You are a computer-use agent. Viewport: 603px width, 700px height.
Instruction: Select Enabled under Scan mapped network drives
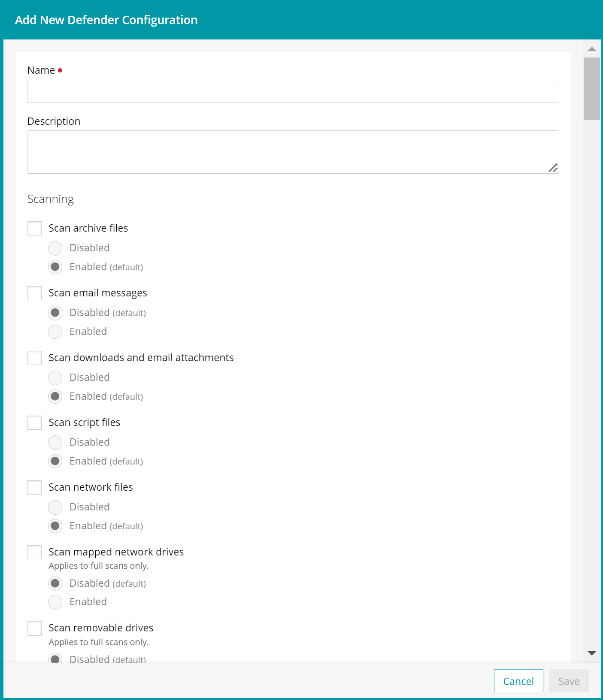[55, 602]
